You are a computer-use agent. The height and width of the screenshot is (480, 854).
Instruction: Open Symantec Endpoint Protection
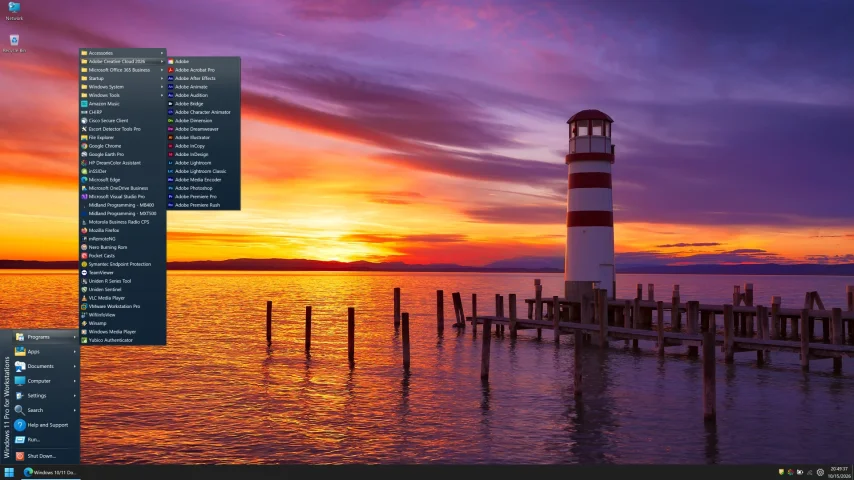point(123,264)
